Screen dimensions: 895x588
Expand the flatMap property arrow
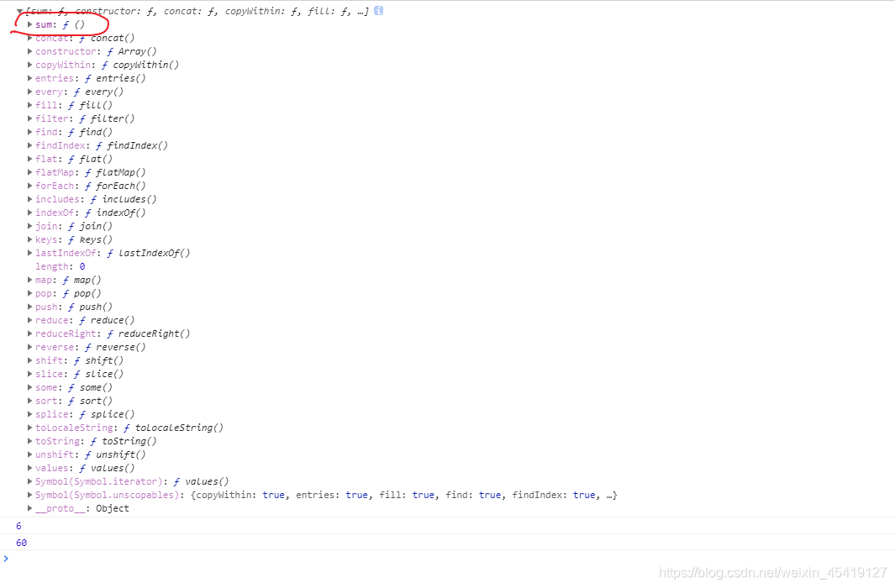29,172
